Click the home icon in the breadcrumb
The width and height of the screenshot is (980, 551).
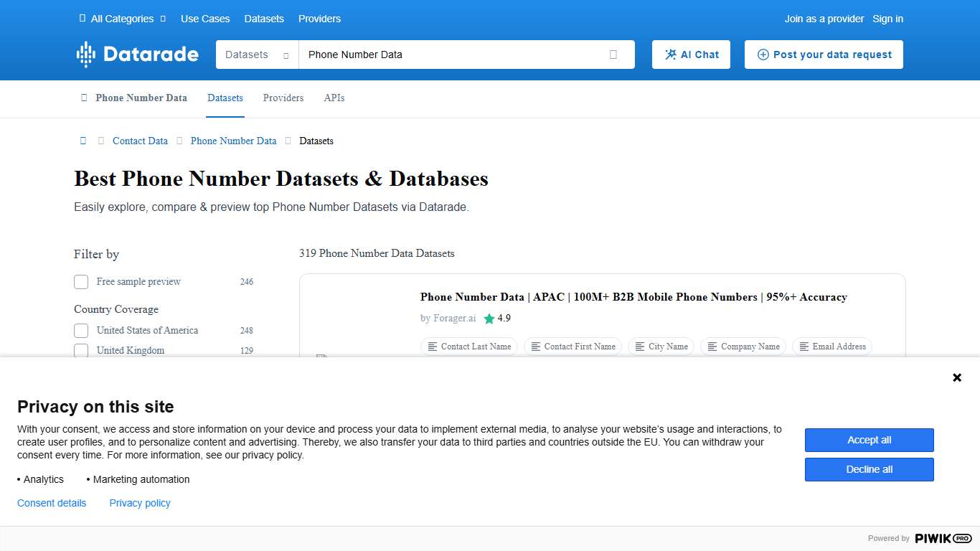pos(83,141)
